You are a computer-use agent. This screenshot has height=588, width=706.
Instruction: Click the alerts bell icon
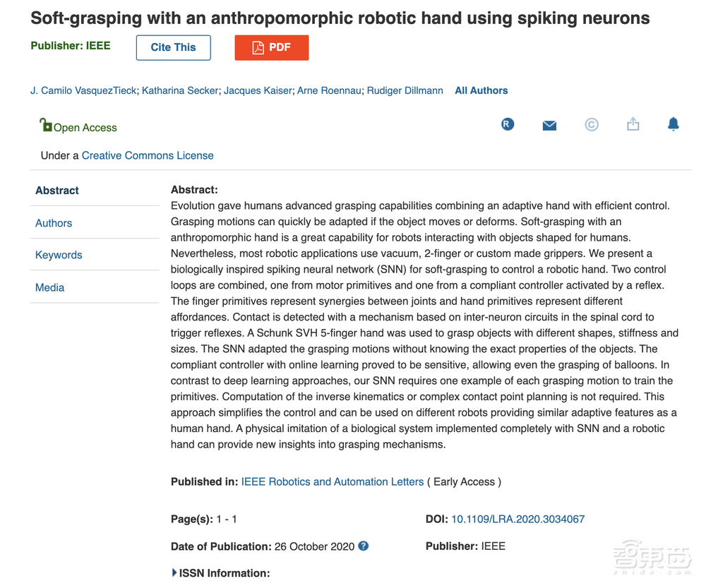pos(674,124)
